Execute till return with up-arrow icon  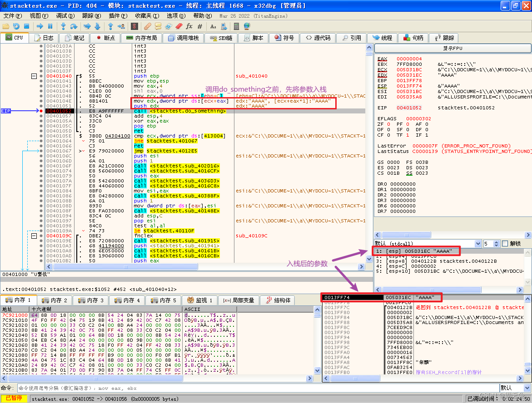(110, 26)
